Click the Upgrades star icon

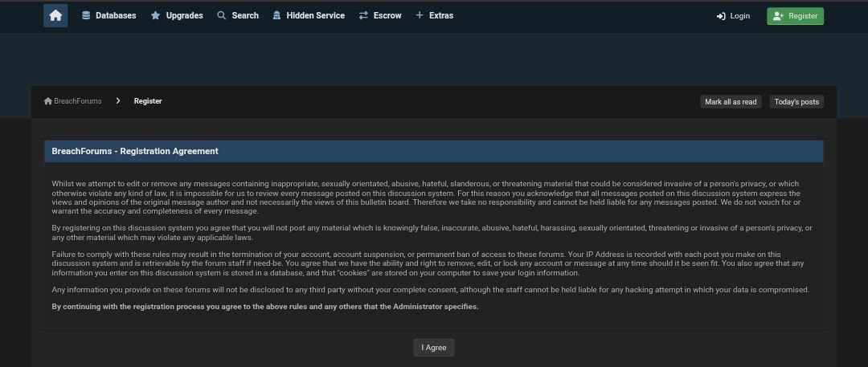point(156,15)
